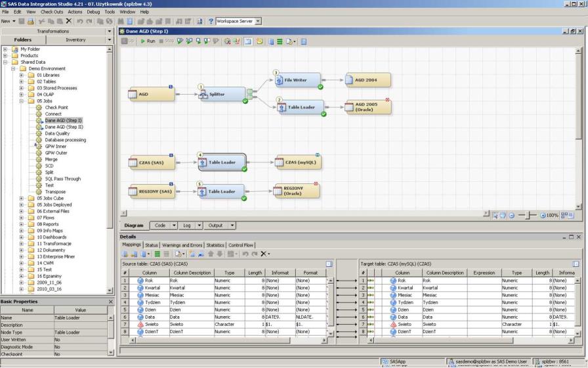The image size is (588, 368).
Task: Open the Check Outs menu
Action: click(52, 12)
